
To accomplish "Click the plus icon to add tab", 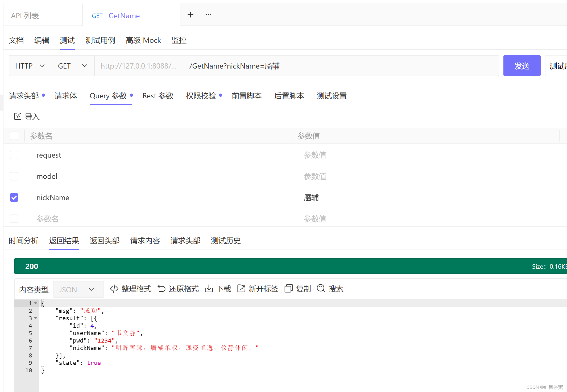I will 190,15.
